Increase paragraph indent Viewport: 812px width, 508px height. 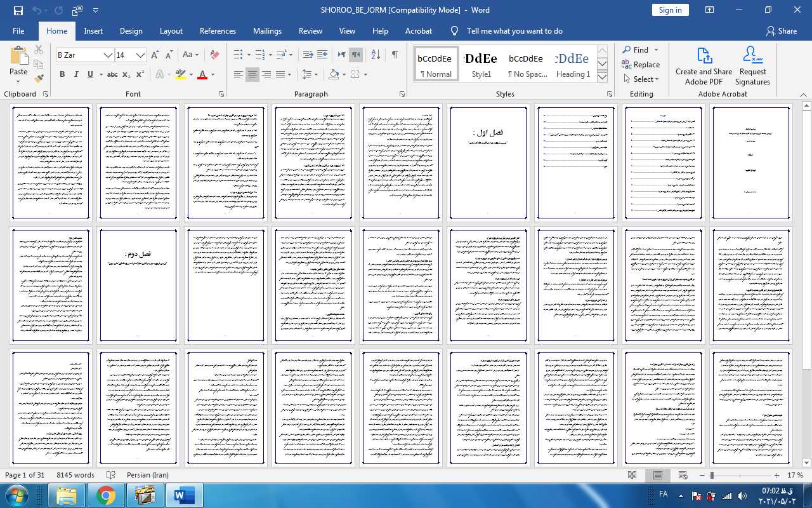point(322,55)
